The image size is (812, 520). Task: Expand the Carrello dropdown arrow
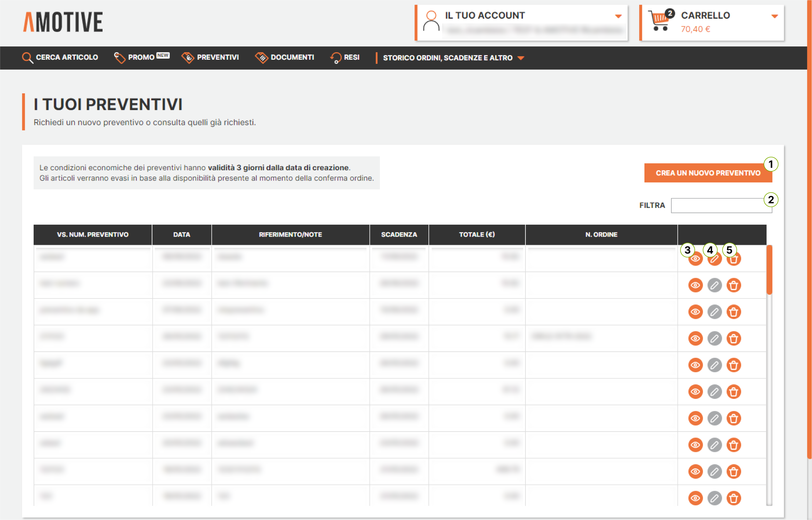coord(774,16)
